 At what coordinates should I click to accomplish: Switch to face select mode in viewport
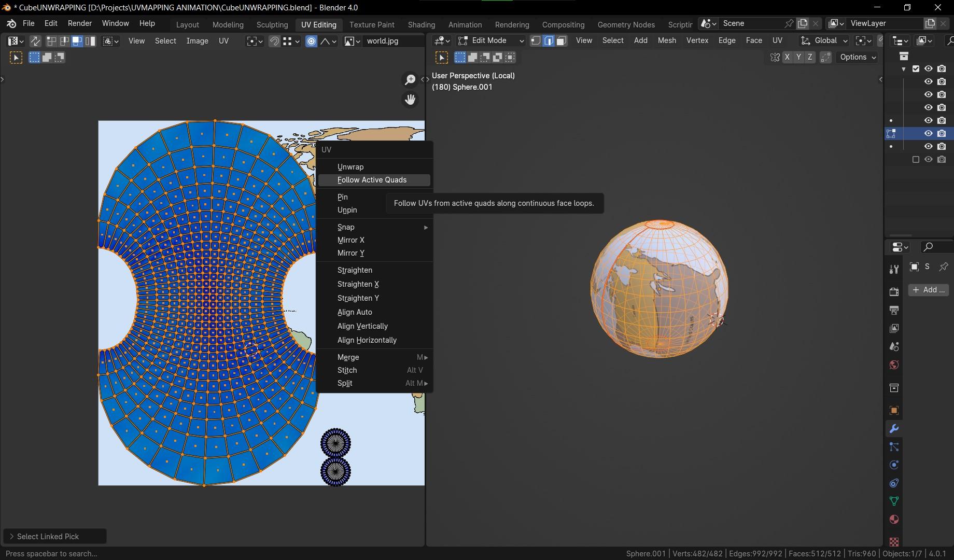pos(561,40)
